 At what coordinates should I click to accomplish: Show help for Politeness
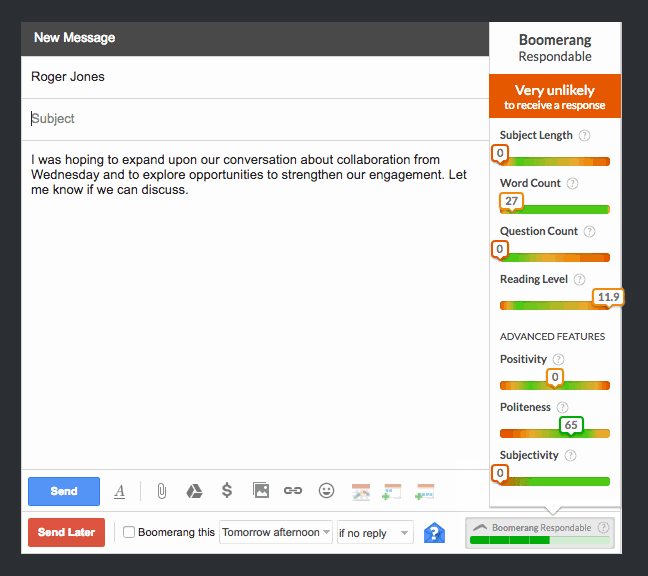[562, 407]
